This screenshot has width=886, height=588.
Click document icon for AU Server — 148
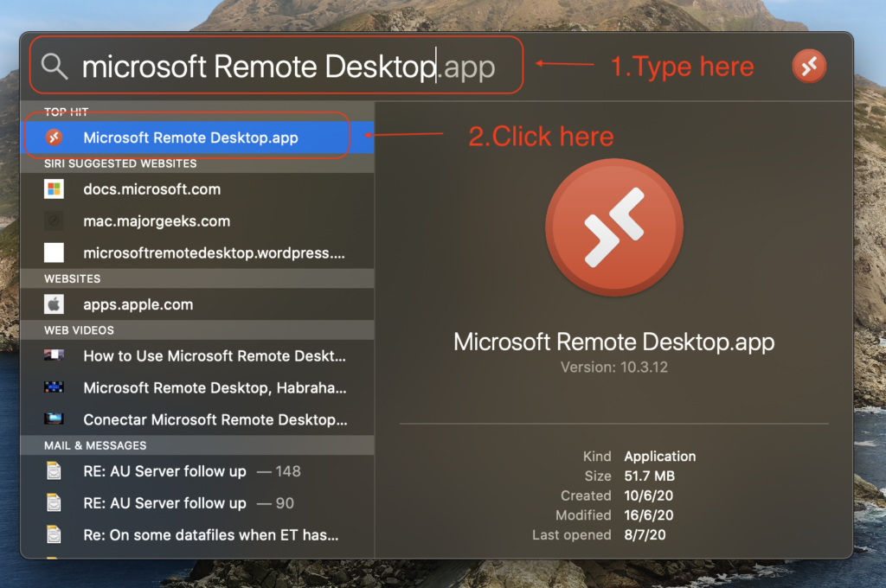(x=55, y=470)
